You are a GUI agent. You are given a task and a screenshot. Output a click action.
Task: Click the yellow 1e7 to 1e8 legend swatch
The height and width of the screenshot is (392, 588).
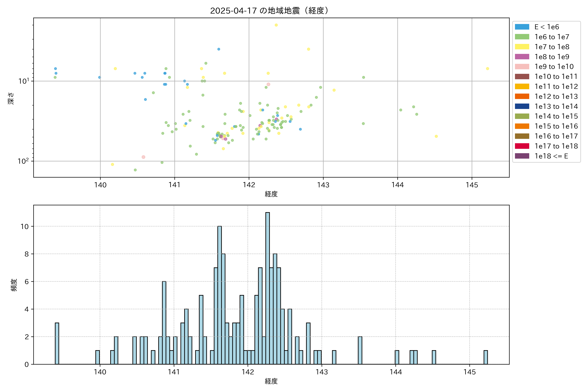(x=522, y=47)
